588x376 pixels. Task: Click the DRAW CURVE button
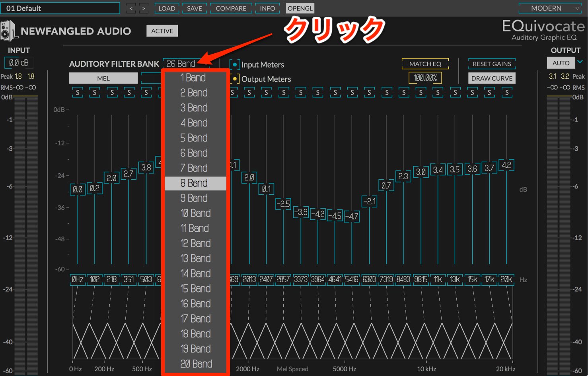[492, 78]
